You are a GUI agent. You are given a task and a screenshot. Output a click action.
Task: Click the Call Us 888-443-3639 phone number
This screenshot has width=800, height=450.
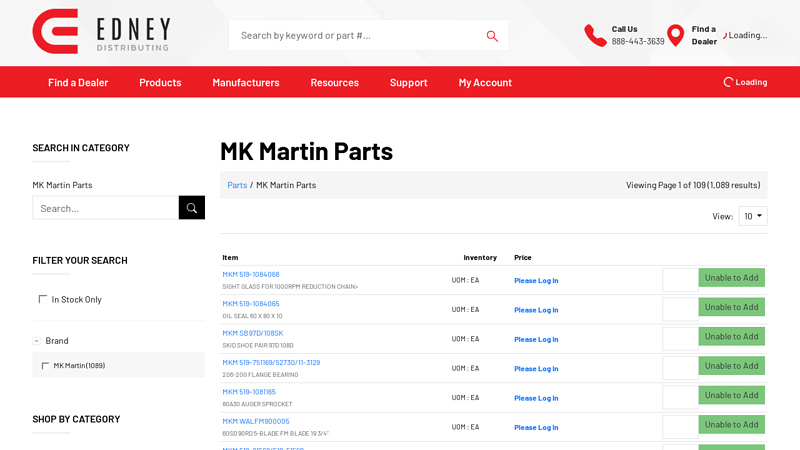pyautogui.click(x=638, y=41)
